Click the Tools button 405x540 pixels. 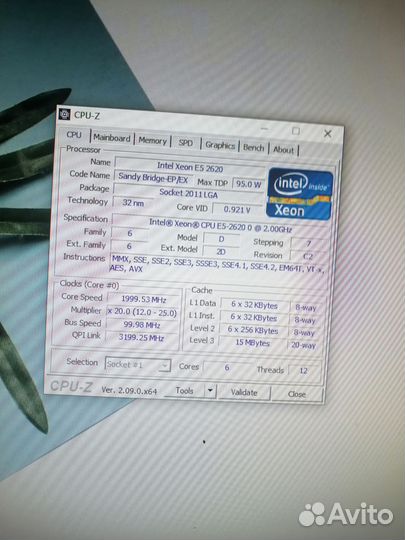click(185, 391)
